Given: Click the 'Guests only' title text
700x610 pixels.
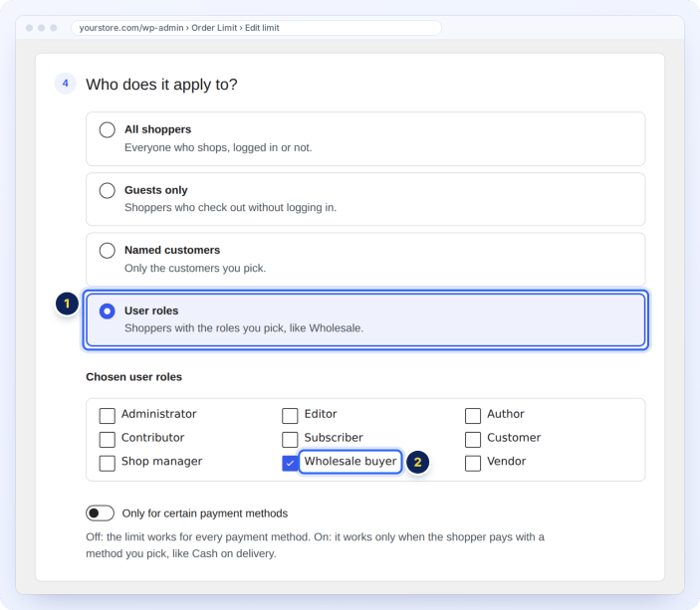Looking at the screenshot, I should [x=155, y=190].
